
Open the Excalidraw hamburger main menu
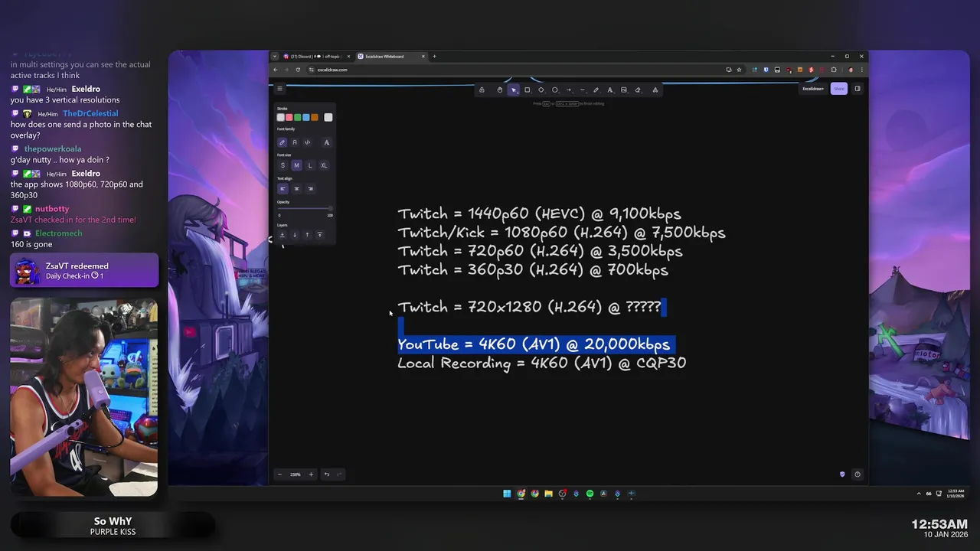[x=279, y=89]
